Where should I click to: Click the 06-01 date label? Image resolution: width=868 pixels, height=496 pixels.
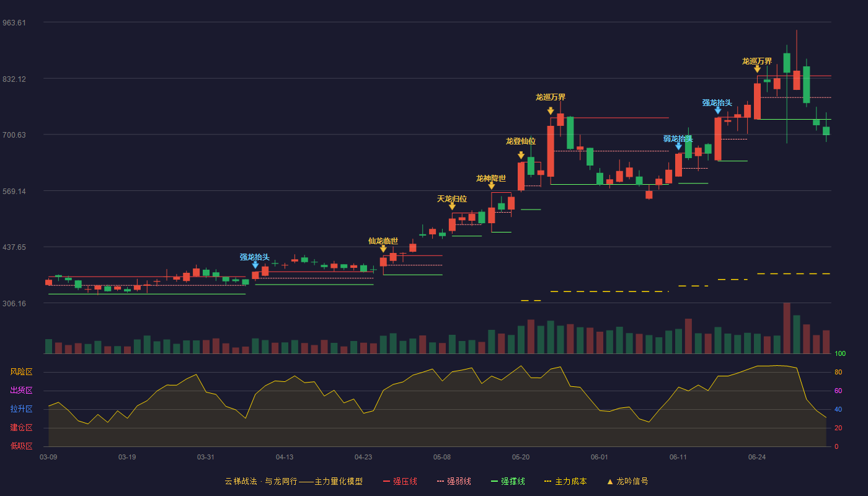pos(600,457)
